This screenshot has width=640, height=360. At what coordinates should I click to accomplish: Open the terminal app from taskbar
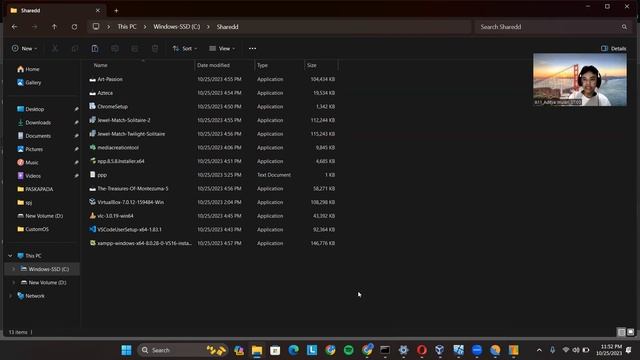385,350
